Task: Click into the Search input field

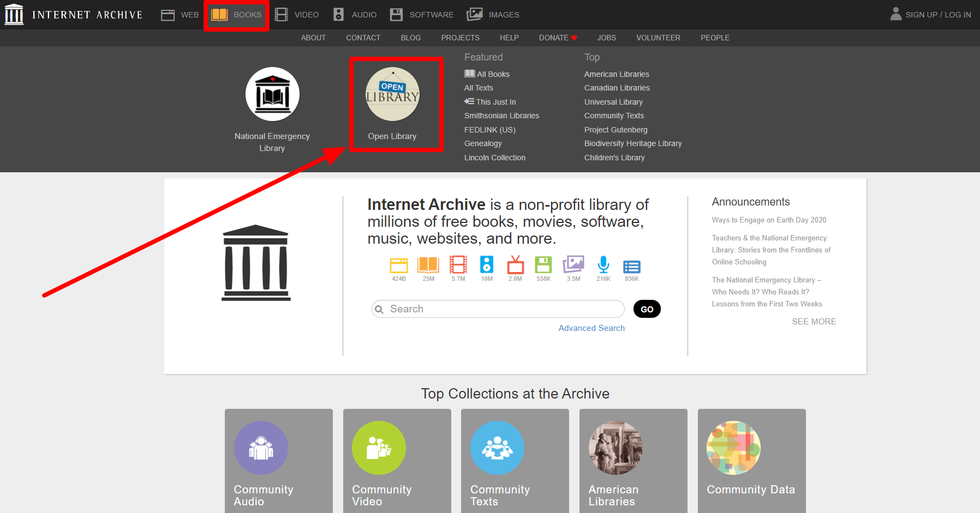Action: tap(498, 309)
